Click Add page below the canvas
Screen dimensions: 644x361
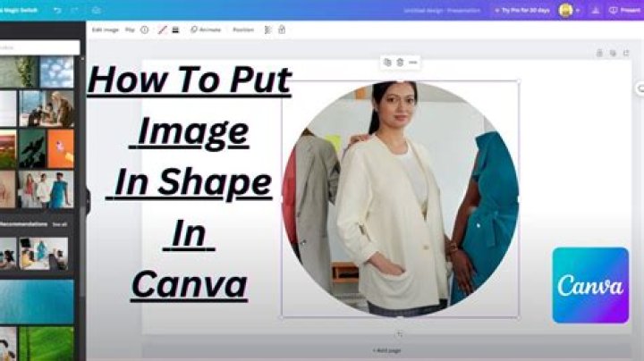click(x=387, y=351)
